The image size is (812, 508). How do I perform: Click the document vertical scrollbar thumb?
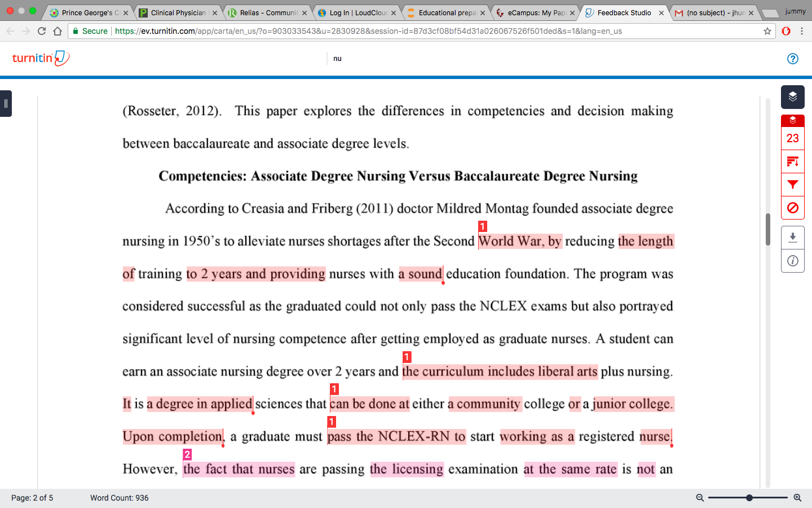[767, 229]
